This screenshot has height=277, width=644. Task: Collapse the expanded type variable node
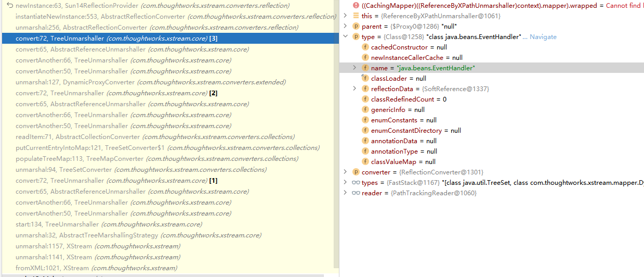pos(346,37)
